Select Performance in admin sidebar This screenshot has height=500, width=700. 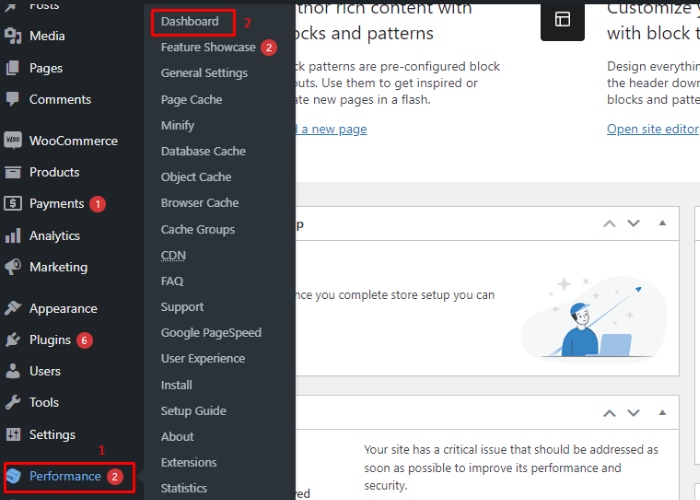point(65,476)
